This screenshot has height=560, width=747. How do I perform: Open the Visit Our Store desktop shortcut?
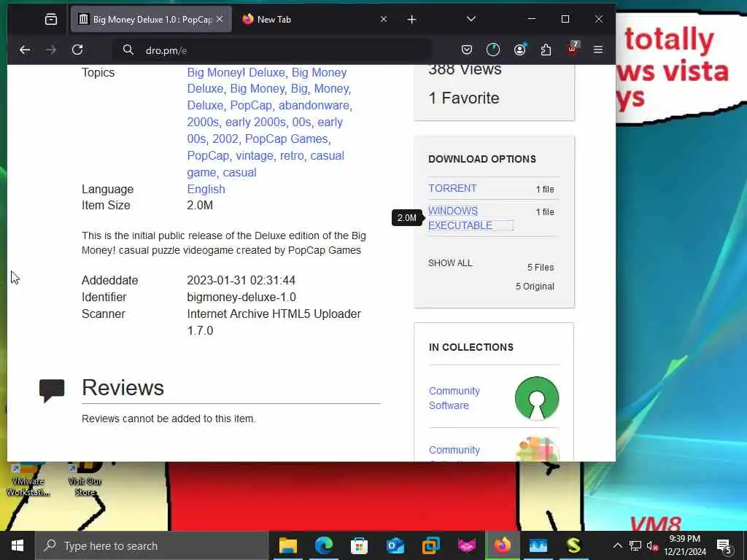point(85,478)
